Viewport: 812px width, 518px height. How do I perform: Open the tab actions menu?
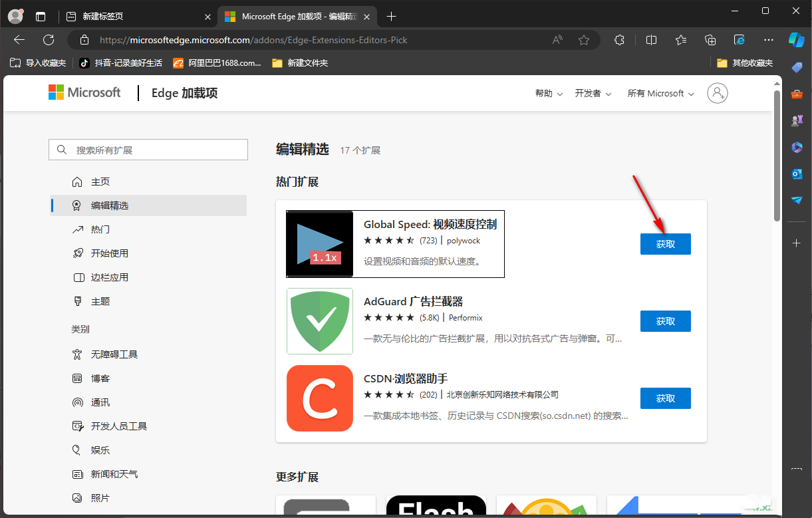click(41, 16)
